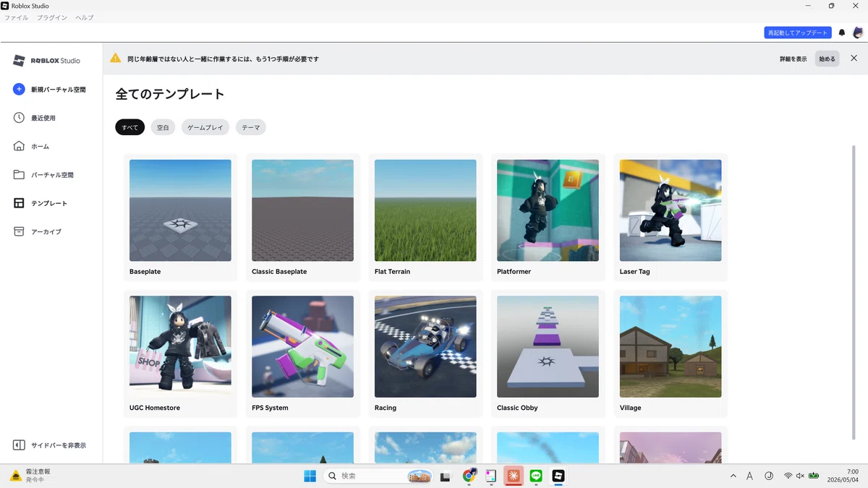Click the notification bell icon
The image size is (868, 488).
[x=842, y=33]
